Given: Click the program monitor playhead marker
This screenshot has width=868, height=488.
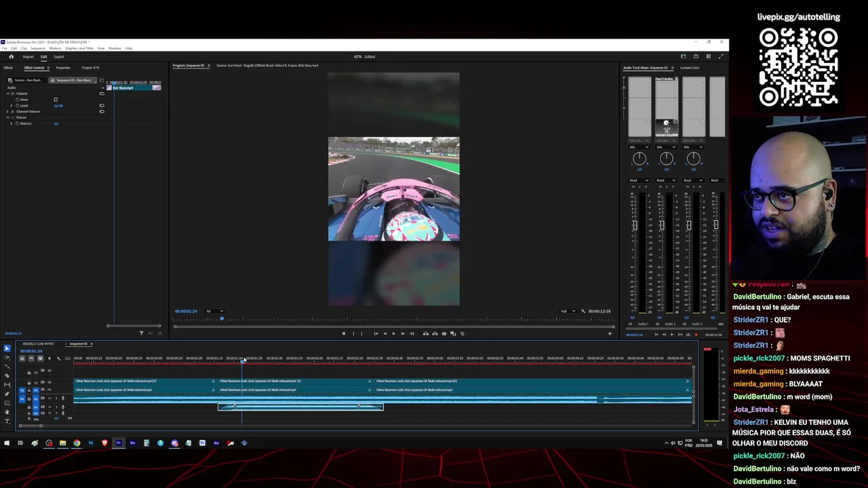Looking at the screenshot, I should (222, 319).
